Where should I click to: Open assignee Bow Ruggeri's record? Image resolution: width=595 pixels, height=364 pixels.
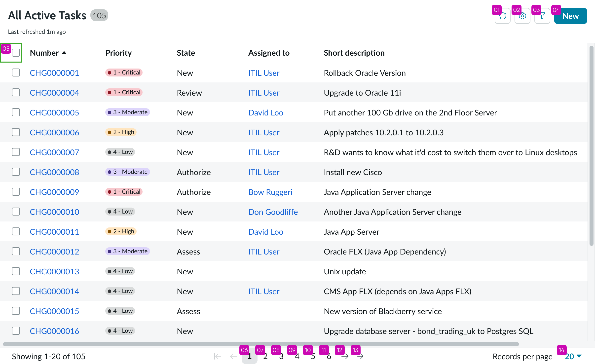[x=270, y=192]
